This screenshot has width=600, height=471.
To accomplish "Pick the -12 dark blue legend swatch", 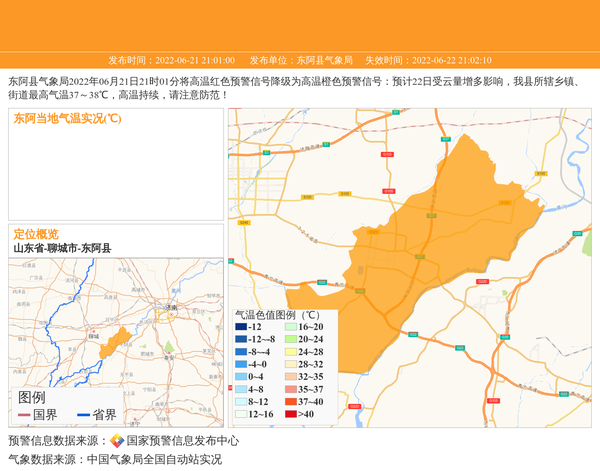I will pyautogui.click(x=241, y=327).
